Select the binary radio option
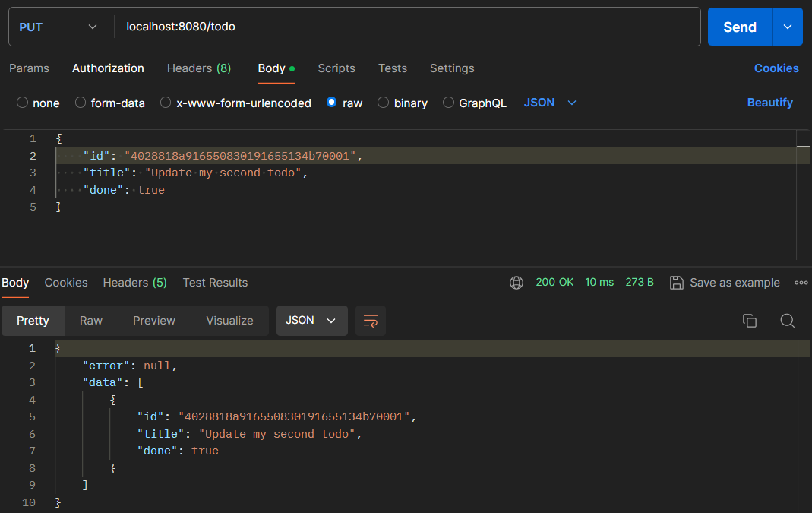 (x=384, y=103)
